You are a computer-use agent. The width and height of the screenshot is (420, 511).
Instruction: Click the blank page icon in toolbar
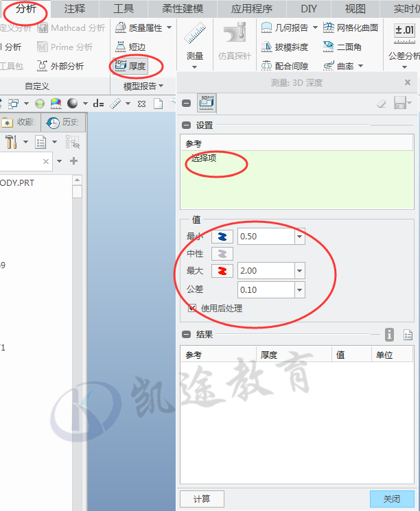pos(159,104)
